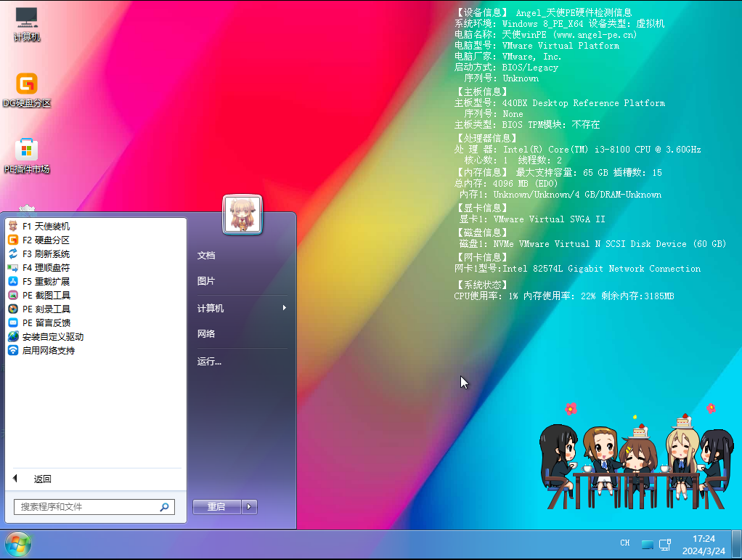Click the F2 硬盘分区 orange icon
Image resolution: width=742 pixels, height=560 pixels.
click(13, 240)
